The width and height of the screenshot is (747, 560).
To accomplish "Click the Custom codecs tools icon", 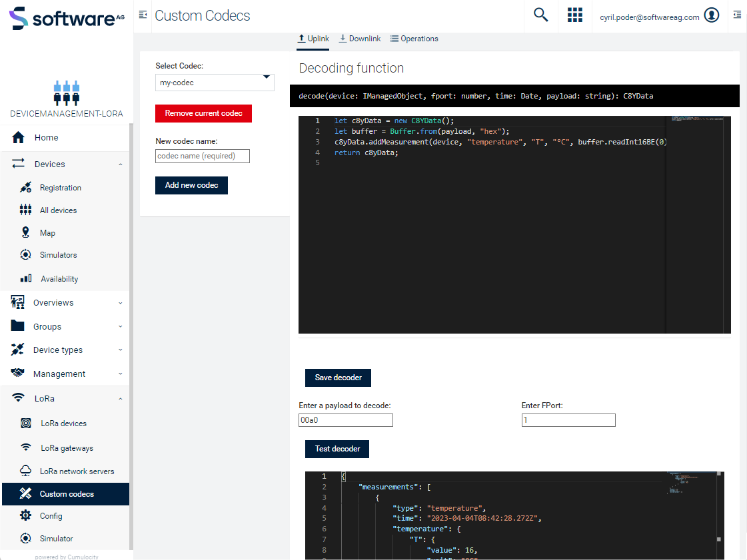I will pos(26,493).
